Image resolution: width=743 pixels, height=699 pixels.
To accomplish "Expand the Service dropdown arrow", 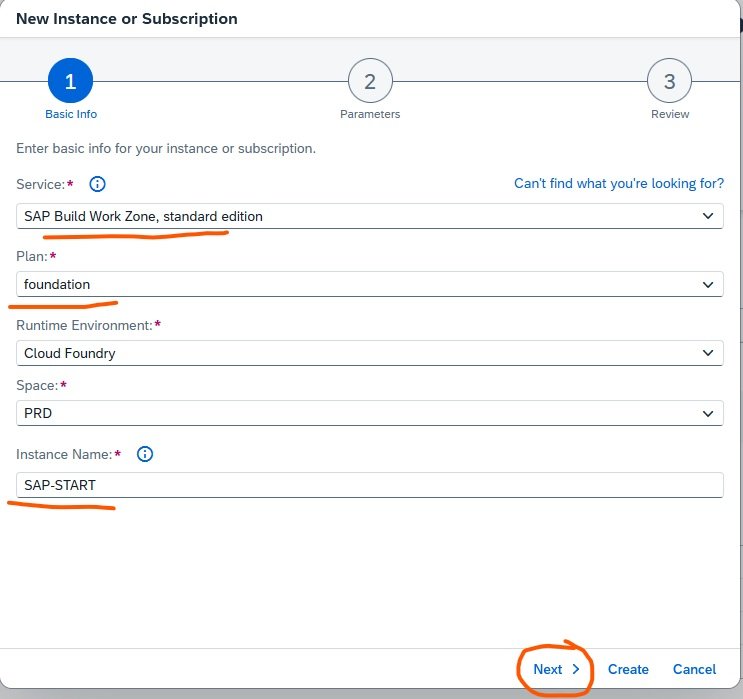I will tap(708, 216).
